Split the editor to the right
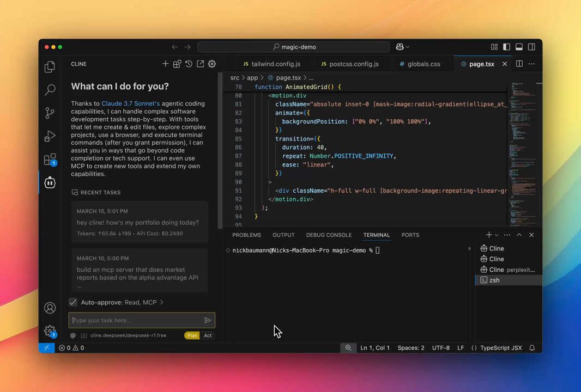581x392 pixels. 519,64
